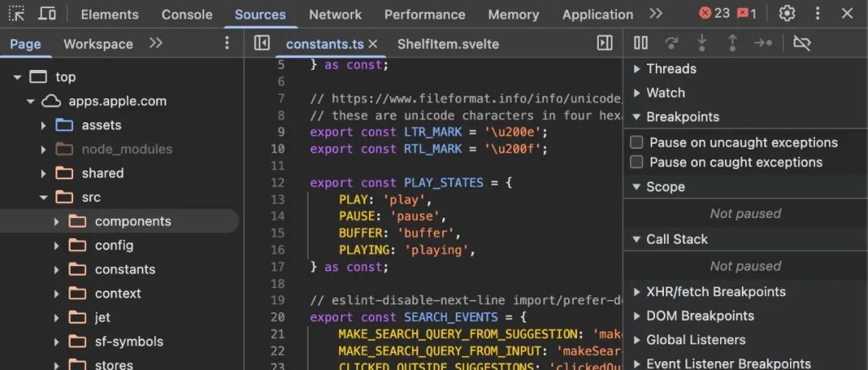Hide the navigator sidebar toggle icon

click(x=262, y=43)
